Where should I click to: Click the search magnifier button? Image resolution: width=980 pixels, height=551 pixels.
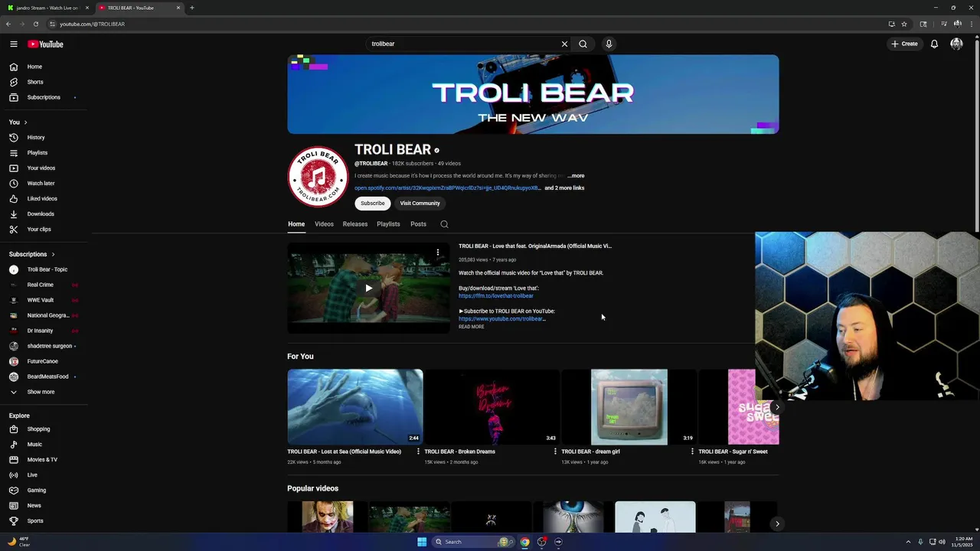coord(583,44)
